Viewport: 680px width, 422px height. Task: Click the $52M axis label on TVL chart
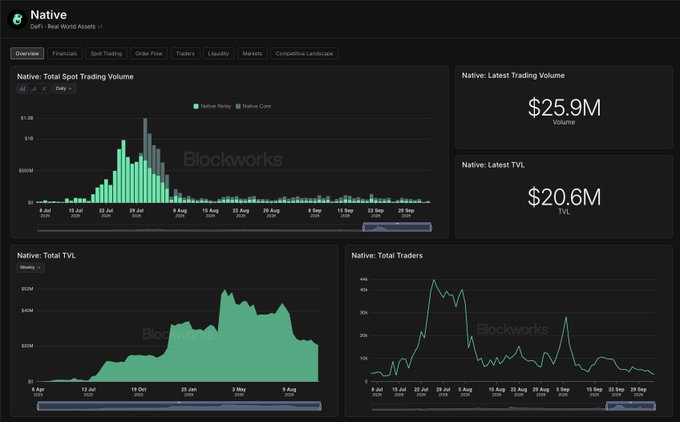tap(27, 289)
